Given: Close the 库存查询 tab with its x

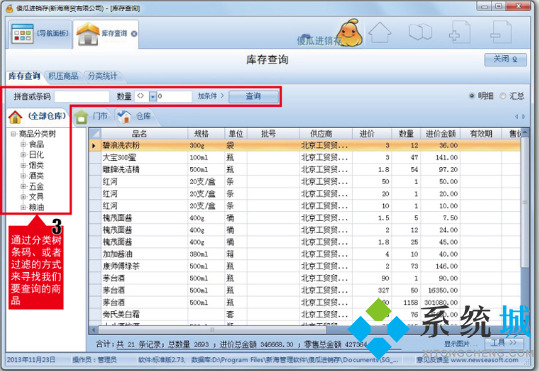Looking at the screenshot, I should coord(134,34).
